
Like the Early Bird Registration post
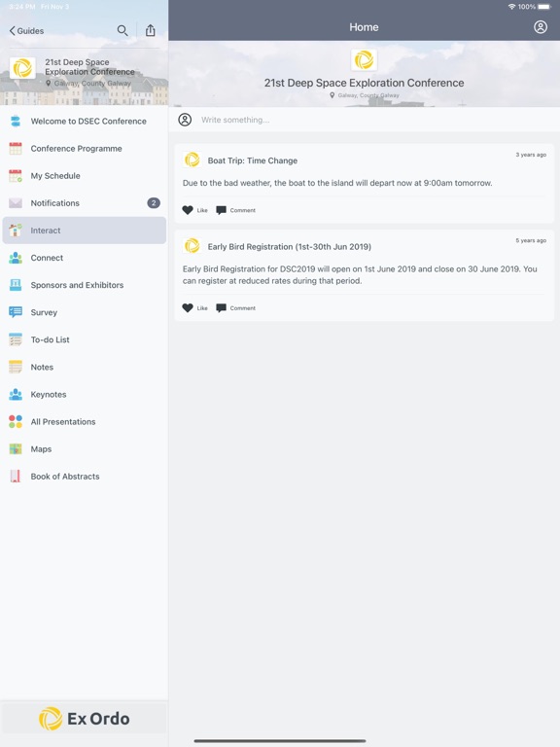point(194,308)
